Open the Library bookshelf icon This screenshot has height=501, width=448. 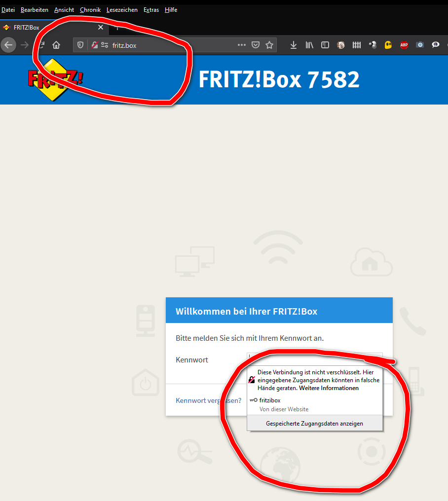[309, 45]
